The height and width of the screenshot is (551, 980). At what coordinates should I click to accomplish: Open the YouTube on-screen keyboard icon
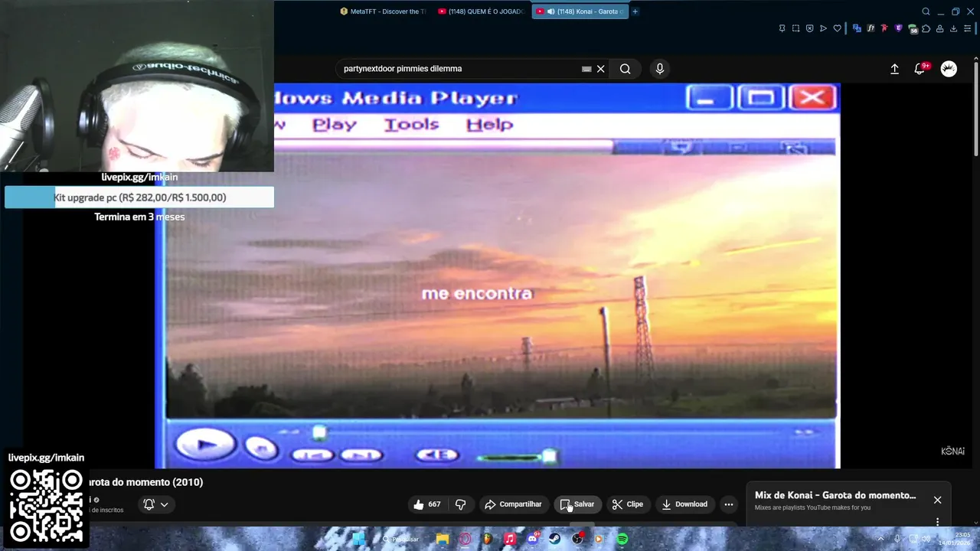[x=586, y=69]
